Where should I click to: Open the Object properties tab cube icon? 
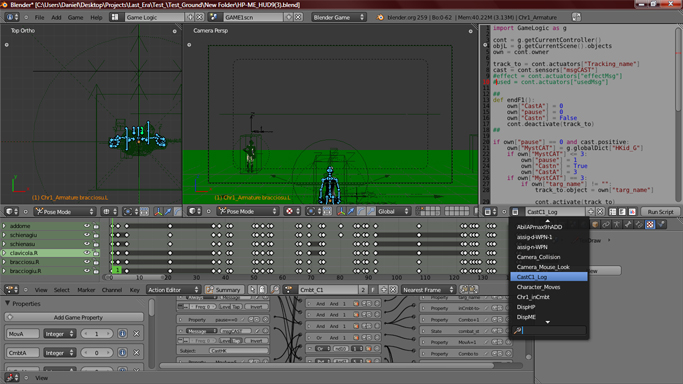[x=595, y=225]
